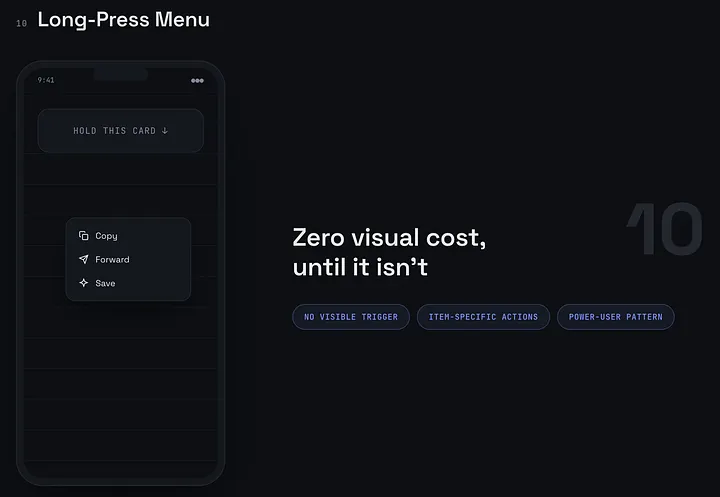
Task: Click the large faded 10 numeral
Action: (x=664, y=228)
